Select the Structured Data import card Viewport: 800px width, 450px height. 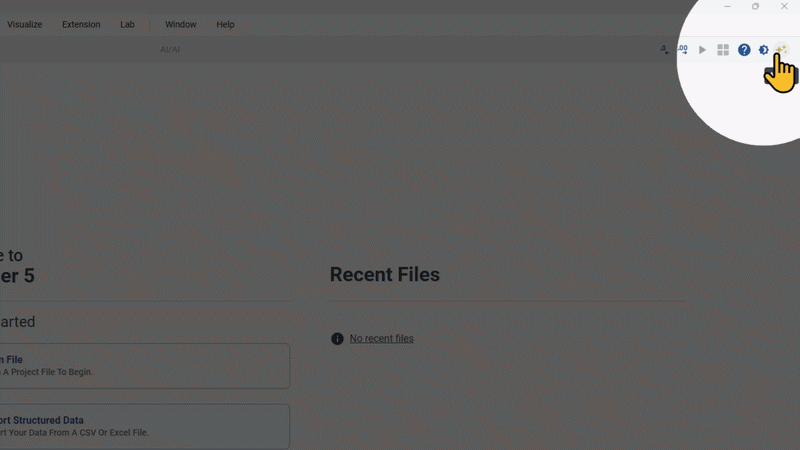point(145,427)
